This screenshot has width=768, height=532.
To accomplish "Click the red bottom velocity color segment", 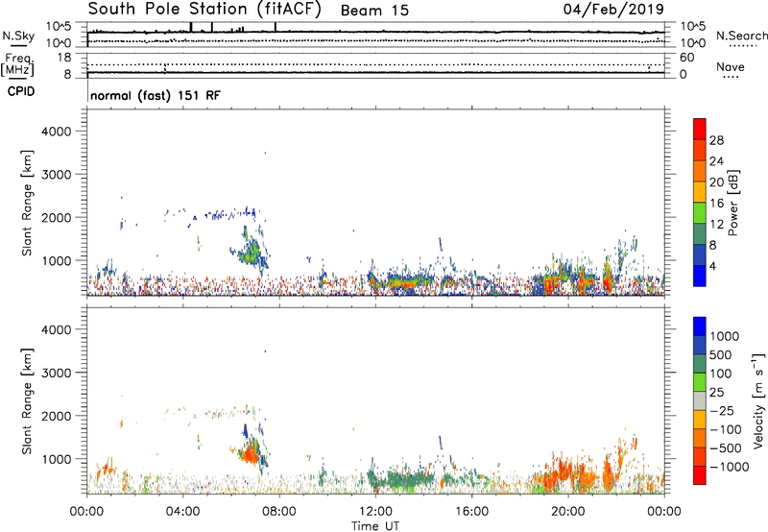I will [x=700, y=475].
